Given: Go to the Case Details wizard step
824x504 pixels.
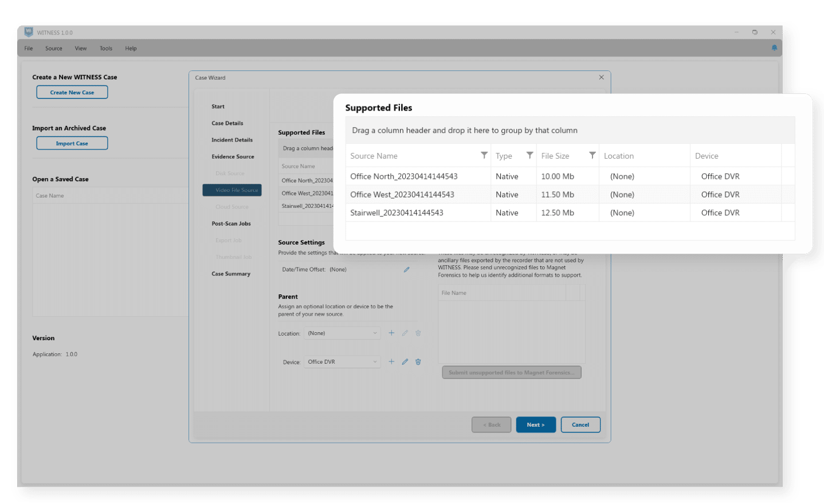Looking at the screenshot, I should pyautogui.click(x=227, y=123).
